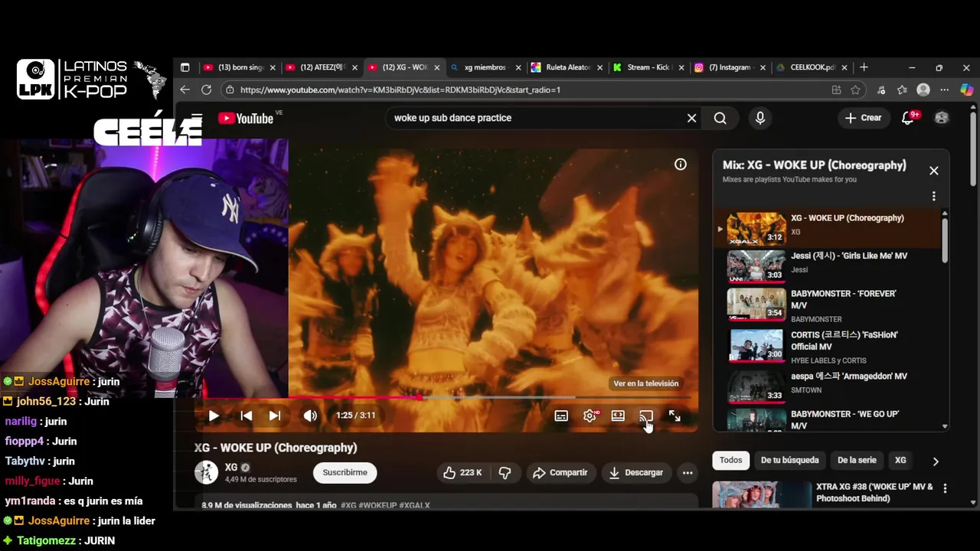Open the Mix playlist three-dot options
Screen dimensions: 980x551
pyautogui.click(x=934, y=197)
